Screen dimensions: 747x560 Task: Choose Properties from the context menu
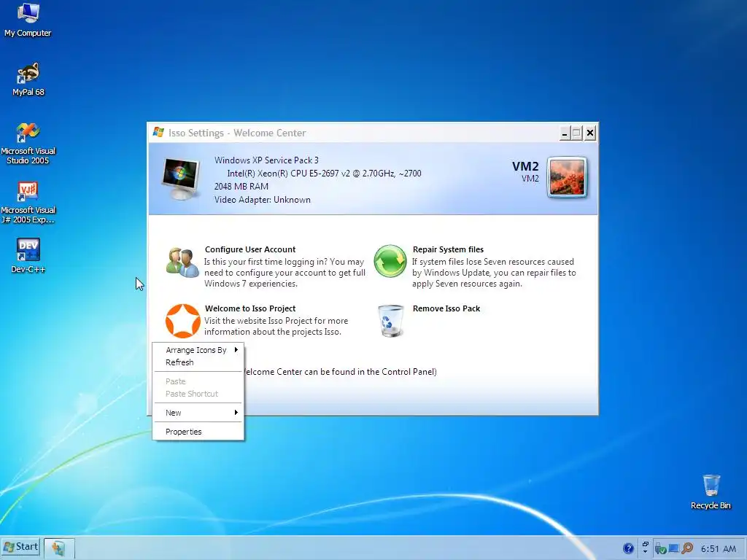pos(198,432)
